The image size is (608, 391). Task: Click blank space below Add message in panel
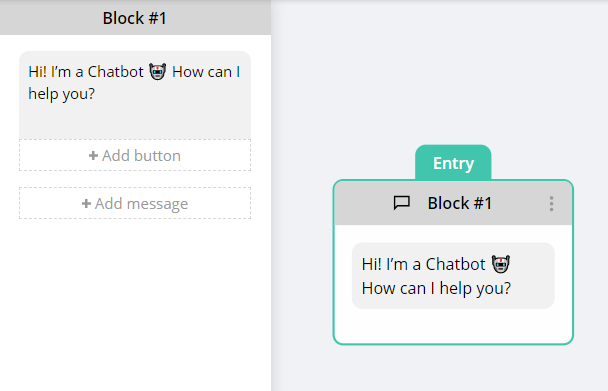tap(135, 303)
